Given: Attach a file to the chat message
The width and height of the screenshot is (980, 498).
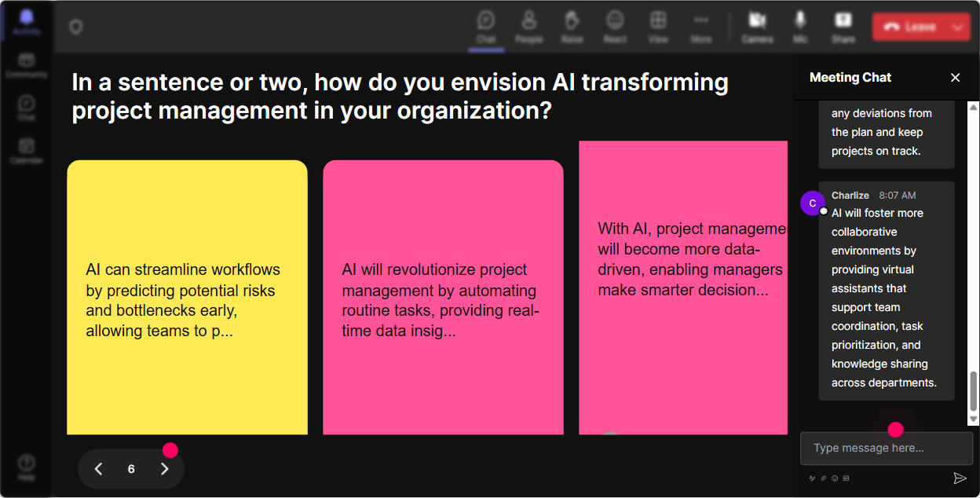Looking at the screenshot, I should tap(824, 478).
